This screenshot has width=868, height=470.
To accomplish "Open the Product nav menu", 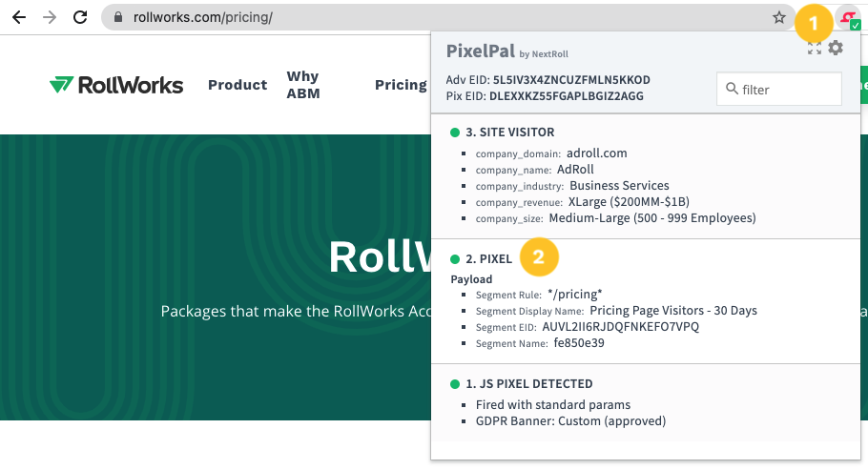I will click(238, 85).
